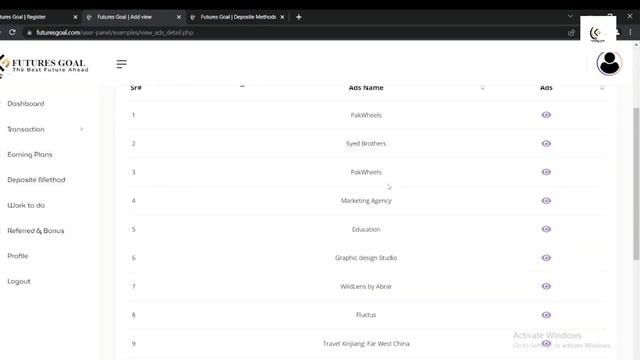Open WildLens by Abrar eye icon
This screenshot has height=360, width=640.
pyautogui.click(x=546, y=286)
